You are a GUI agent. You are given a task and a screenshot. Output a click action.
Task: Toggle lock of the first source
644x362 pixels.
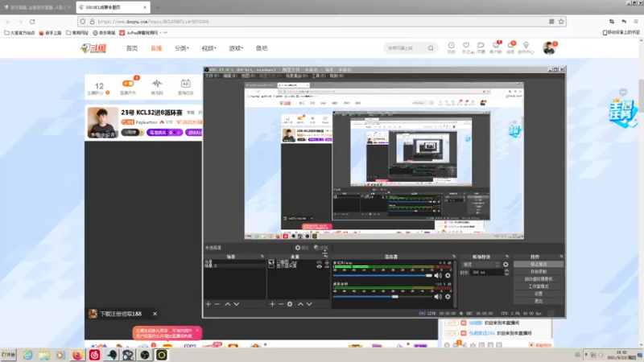click(327, 262)
